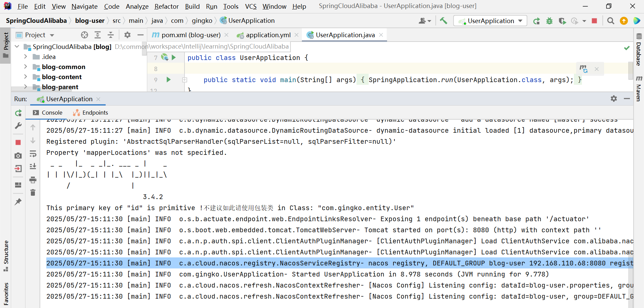644x308 pixels.
Task: Collapse SpringCloudAlibaba root node
Action: tap(17, 47)
